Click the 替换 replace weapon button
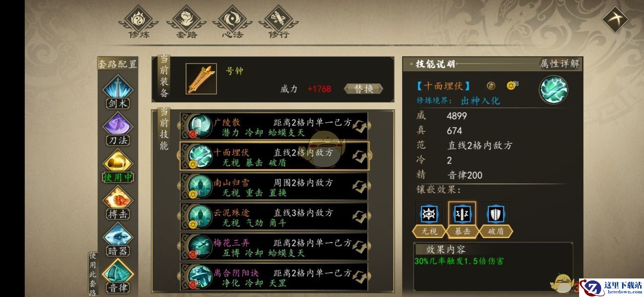Viewport: 644px width, 297px height. coord(363,89)
